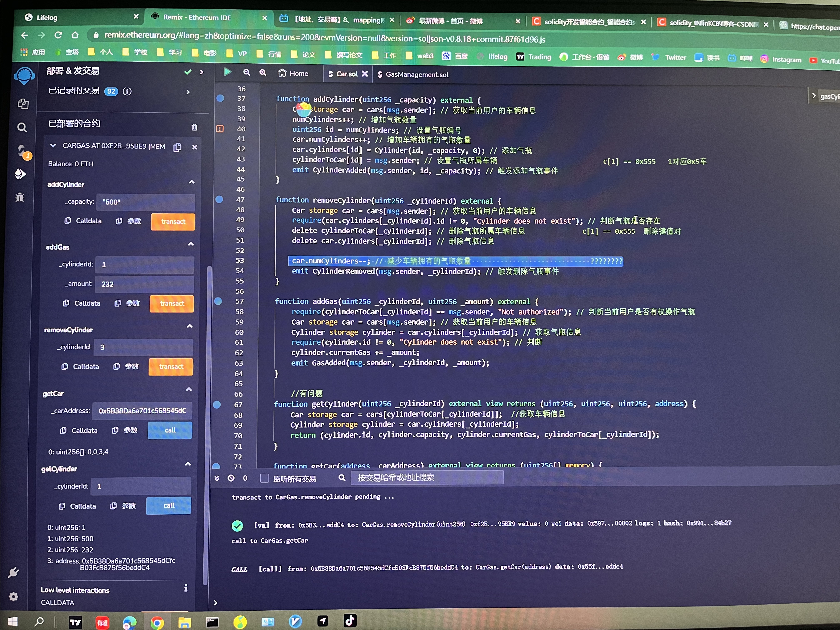Expand the 已记录的交易 section arrow
The width and height of the screenshot is (840, 630).
tap(188, 92)
